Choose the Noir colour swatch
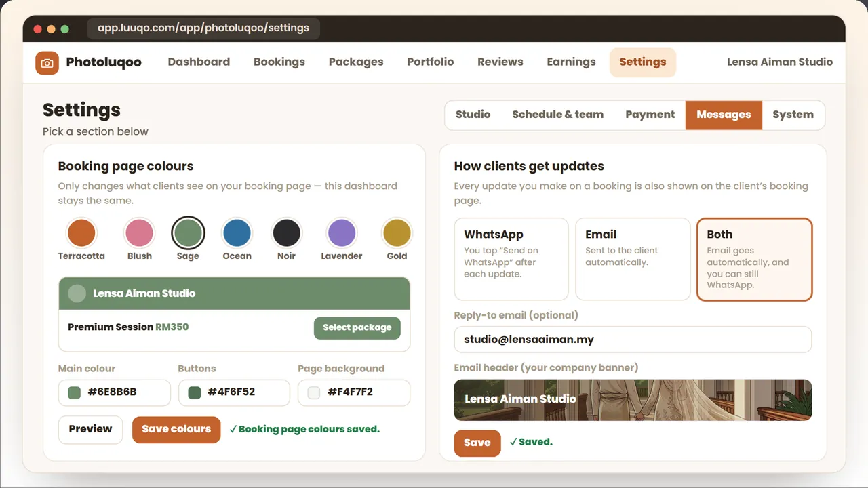 (x=286, y=233)
